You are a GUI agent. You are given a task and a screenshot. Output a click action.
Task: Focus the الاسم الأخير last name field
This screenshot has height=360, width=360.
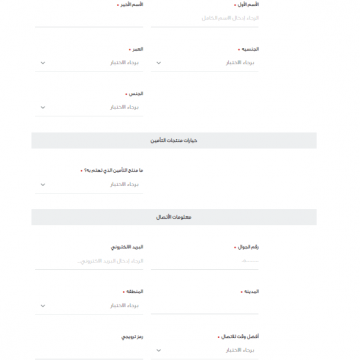tap(89, 18)
